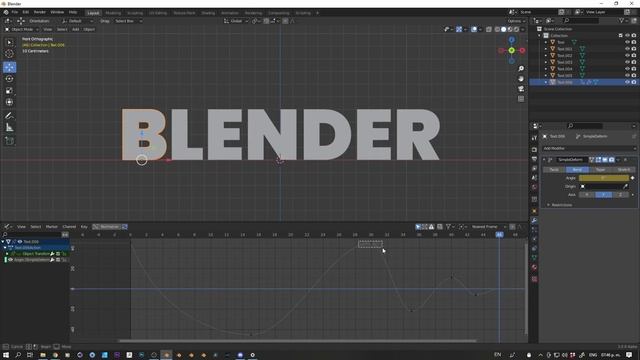Open the Object Mode dropdown
Screen dimensions: 640x360
pyautogui.click(x=22, y=29)
